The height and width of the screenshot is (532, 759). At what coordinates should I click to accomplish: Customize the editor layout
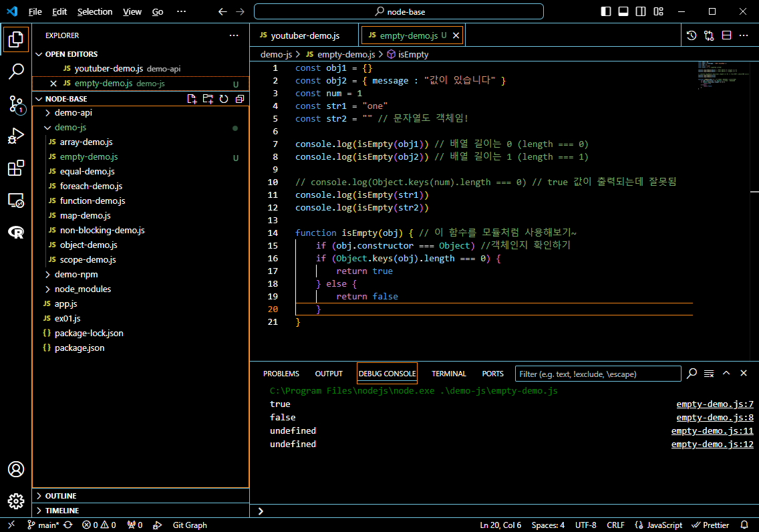tap(658, 11)
